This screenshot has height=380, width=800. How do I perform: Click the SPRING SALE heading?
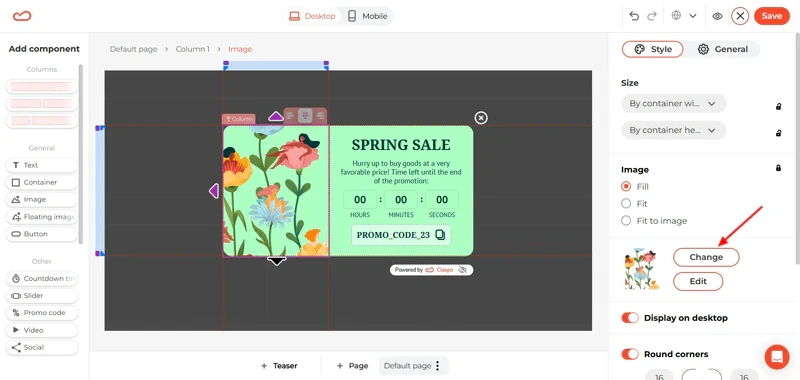[401, 144]
